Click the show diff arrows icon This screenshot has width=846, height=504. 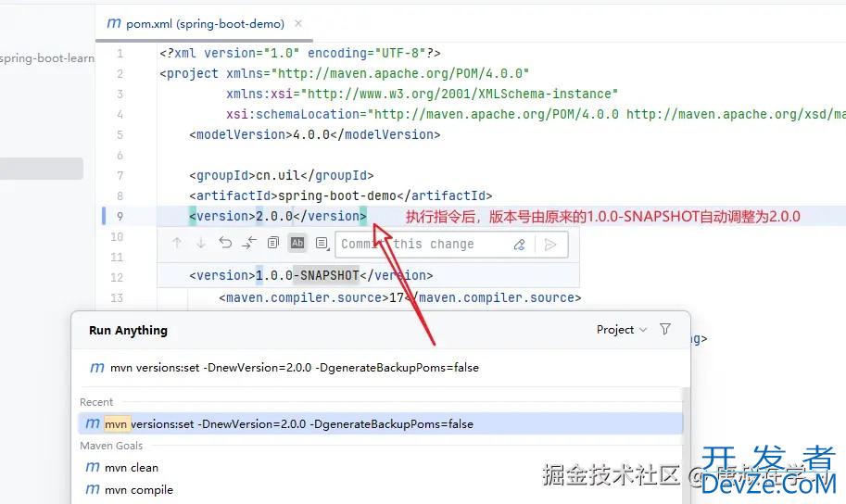[x=248, y=244]
